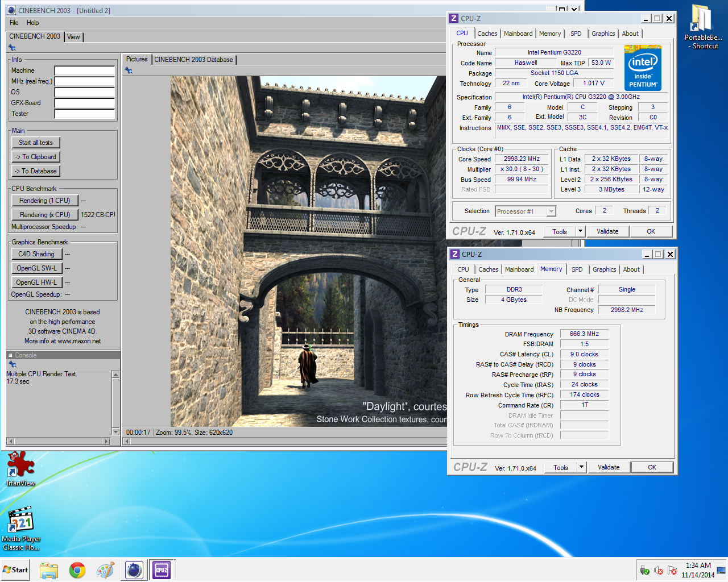Click the rendered Daylight scene image

(308, 252)
